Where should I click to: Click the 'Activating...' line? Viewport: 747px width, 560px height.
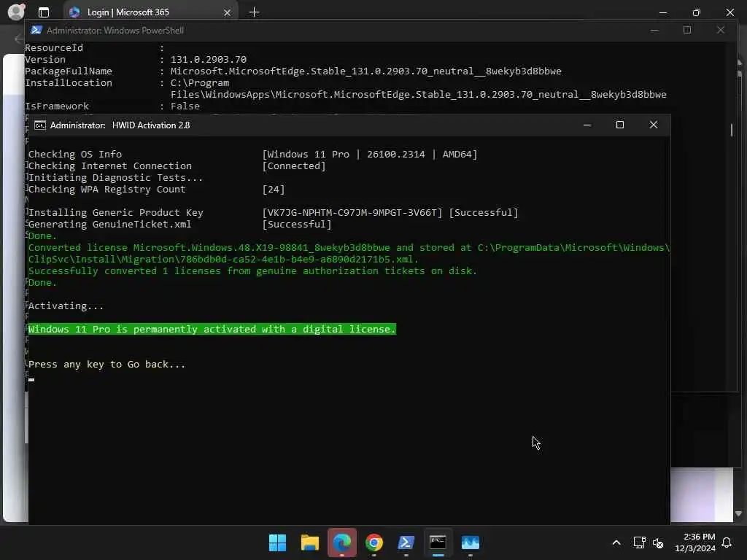coord(66,306)
